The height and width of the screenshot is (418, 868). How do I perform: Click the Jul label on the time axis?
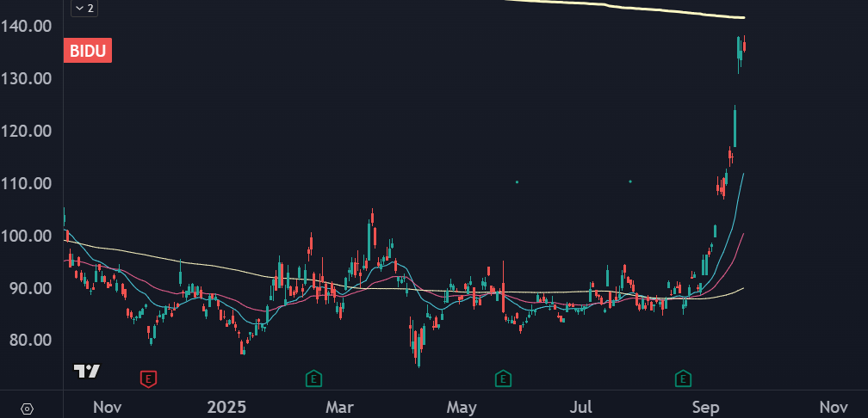coord(582,408)
